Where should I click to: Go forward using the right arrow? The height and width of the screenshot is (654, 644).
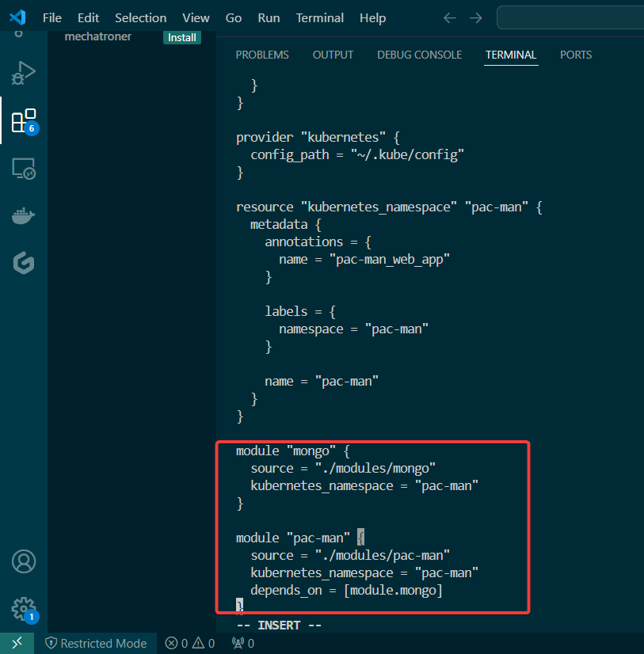pyautogui.click(x=475, y=17)
